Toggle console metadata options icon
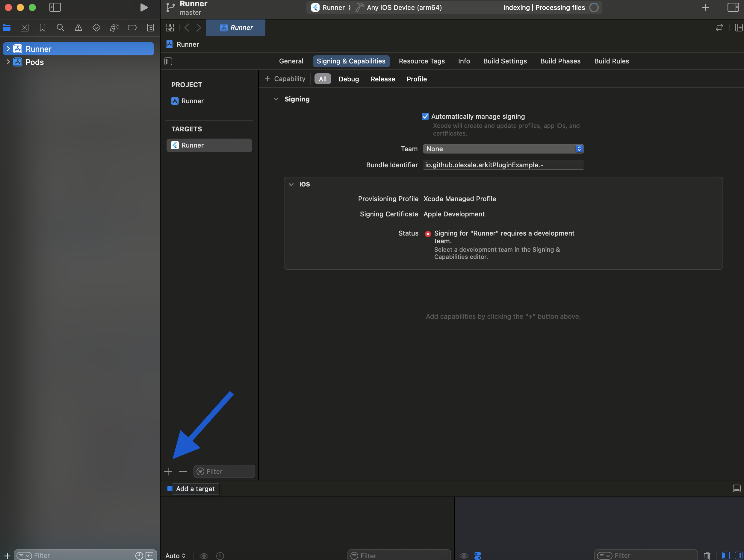This screenshot has height=560, width=744. point(478,556)
